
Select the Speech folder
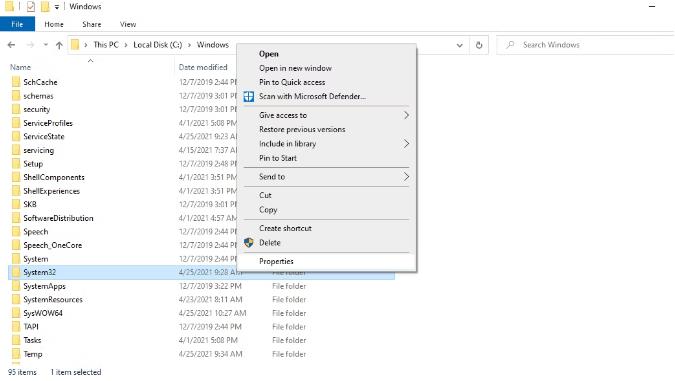coord(35,232)
